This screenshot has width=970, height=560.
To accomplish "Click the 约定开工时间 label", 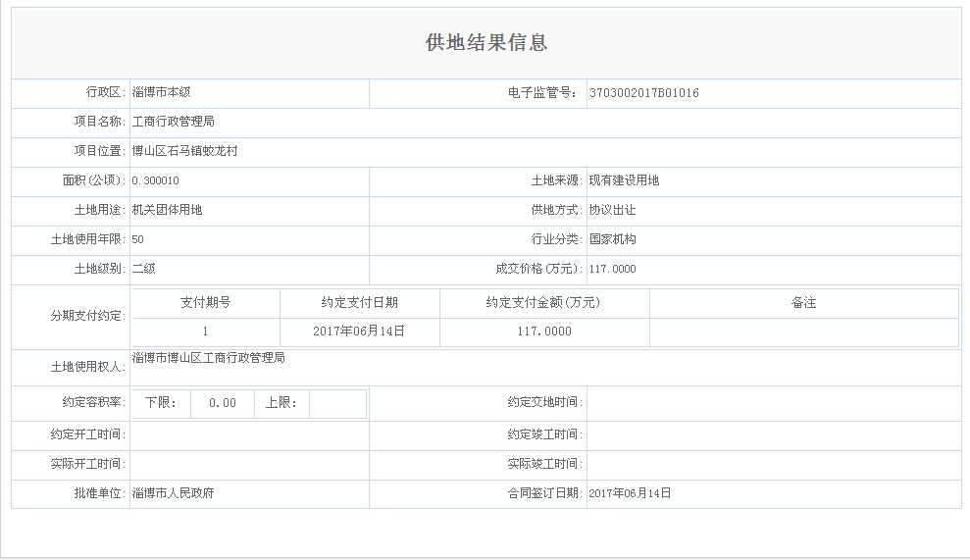I will point(88,434).
